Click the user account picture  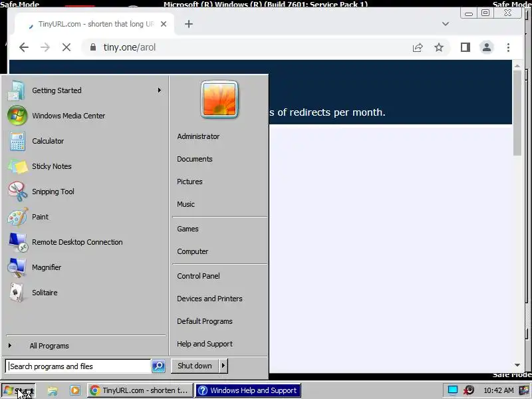click(219, 99)
